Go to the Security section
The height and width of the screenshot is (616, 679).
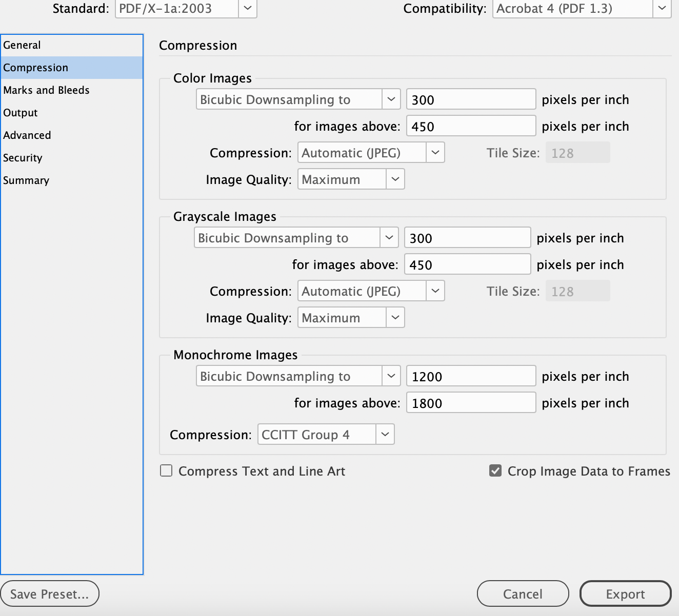[23, 158]
